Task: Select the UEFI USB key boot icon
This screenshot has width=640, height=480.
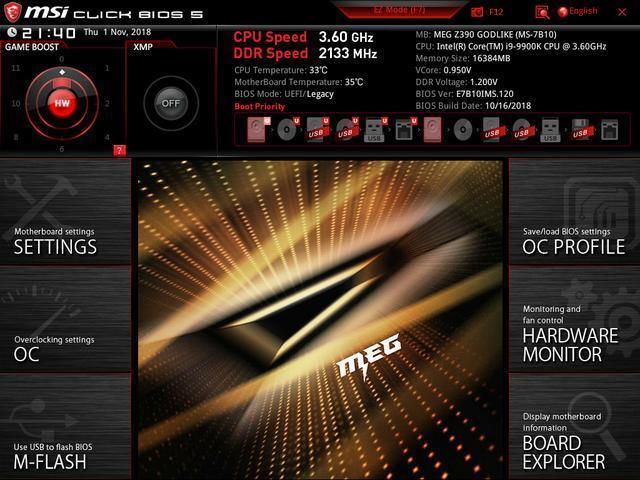Action: click(376, 129)
